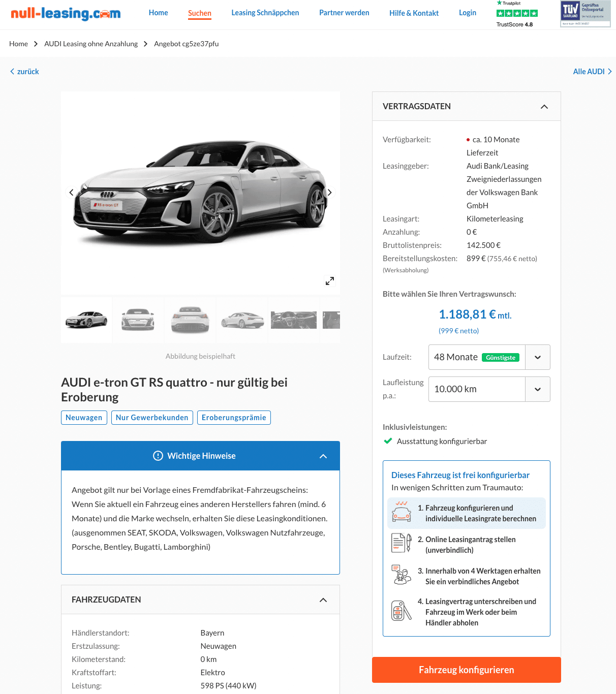Click the Nur Gewerbekunden tag

[x=152, y=418]
